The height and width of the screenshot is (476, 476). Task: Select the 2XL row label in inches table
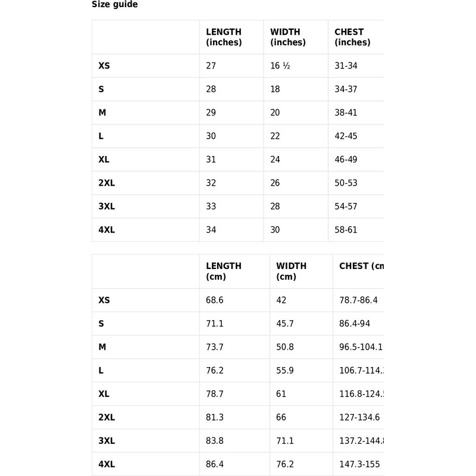tap(107, 183)
